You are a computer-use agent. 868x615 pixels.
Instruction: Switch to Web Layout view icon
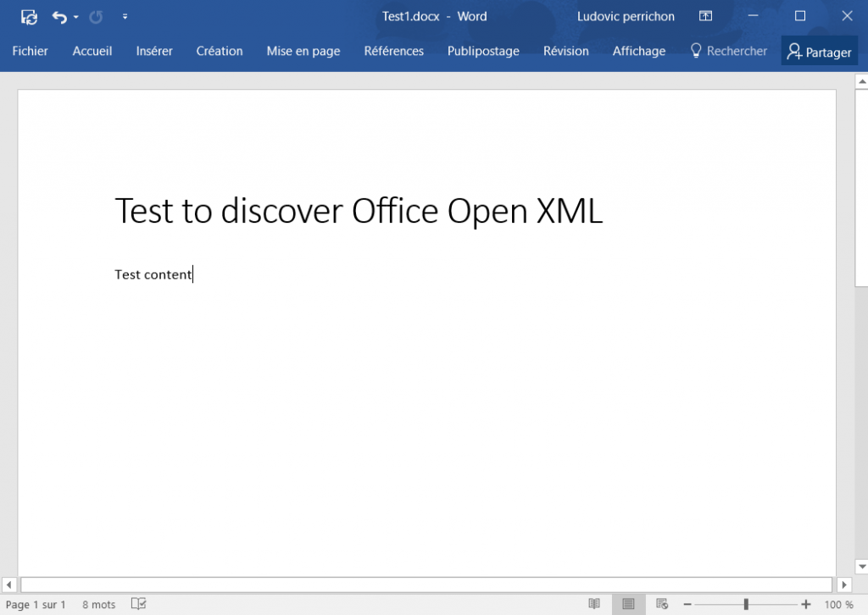662,604
